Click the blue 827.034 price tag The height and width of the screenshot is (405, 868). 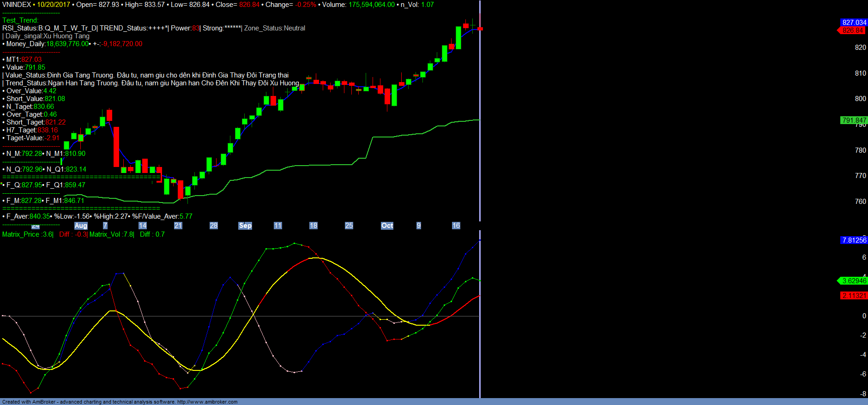pyautogui.click(x=854, y=22)
